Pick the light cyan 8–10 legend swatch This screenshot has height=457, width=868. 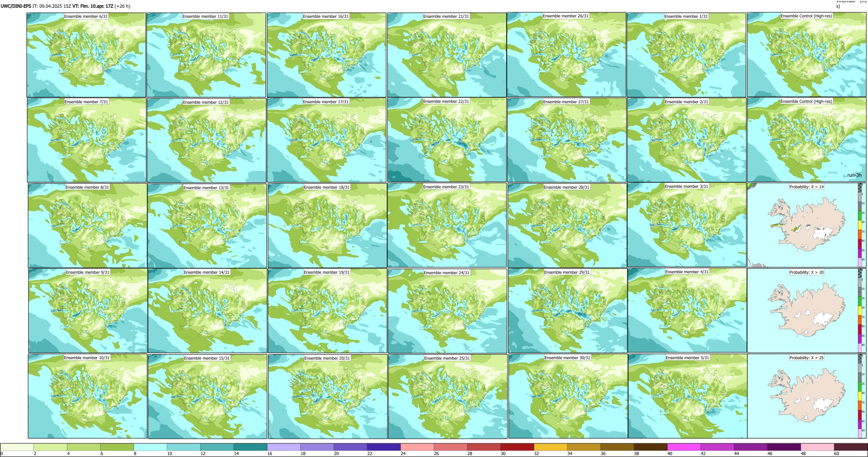click(x=150, y=447)
